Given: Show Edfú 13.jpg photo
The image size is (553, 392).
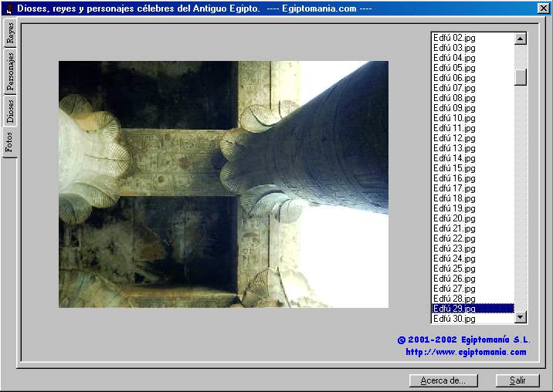Looking at the screenshot, I should [x=473, y=147].
